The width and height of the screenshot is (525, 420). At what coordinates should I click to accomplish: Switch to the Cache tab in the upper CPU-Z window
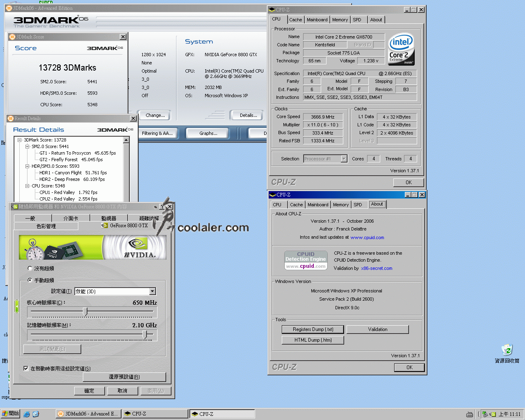point(295,20)
